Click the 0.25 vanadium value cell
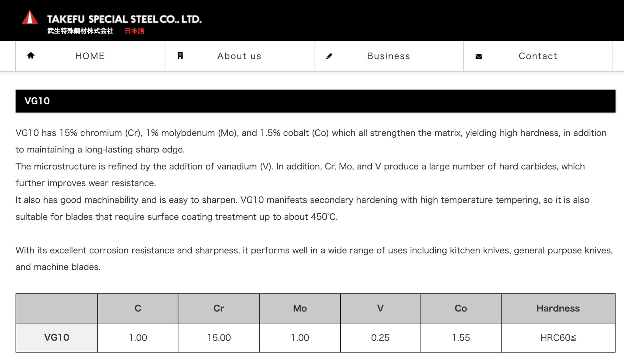 pos(380,338)
